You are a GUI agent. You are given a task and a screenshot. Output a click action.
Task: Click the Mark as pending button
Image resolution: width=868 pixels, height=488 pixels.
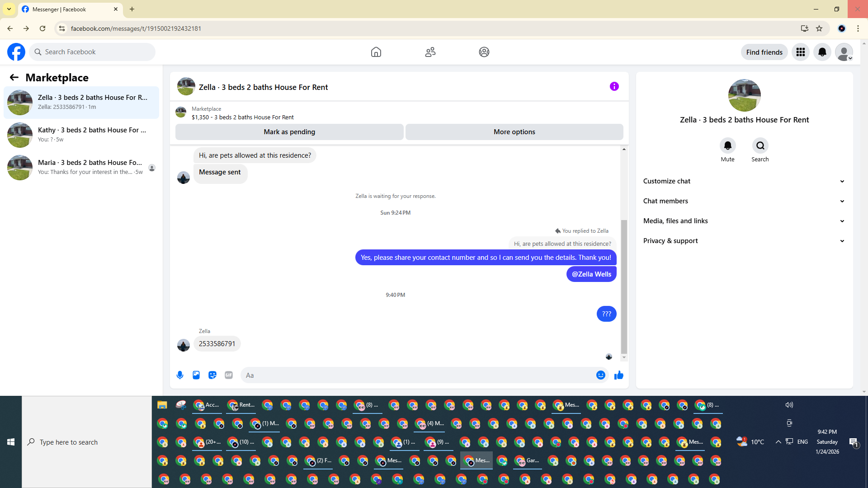(289, 132)
